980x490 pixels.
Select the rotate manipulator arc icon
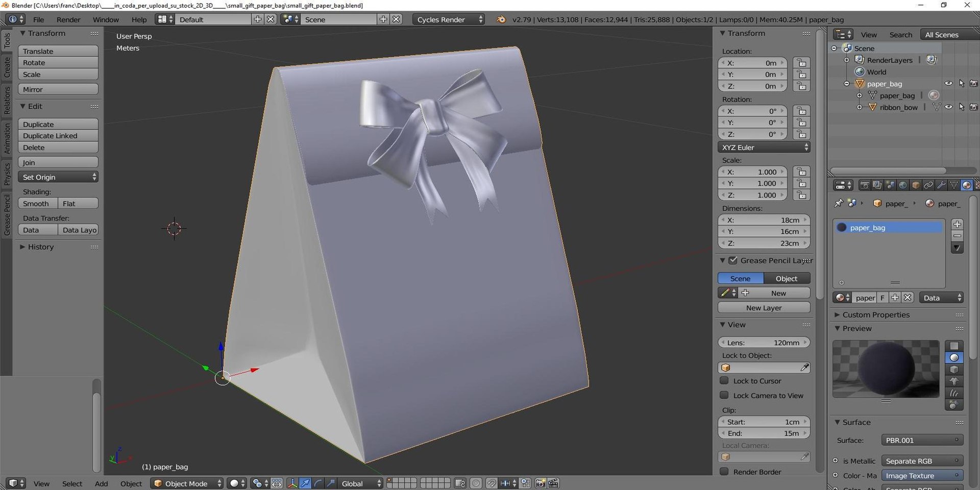click(318, 483)
